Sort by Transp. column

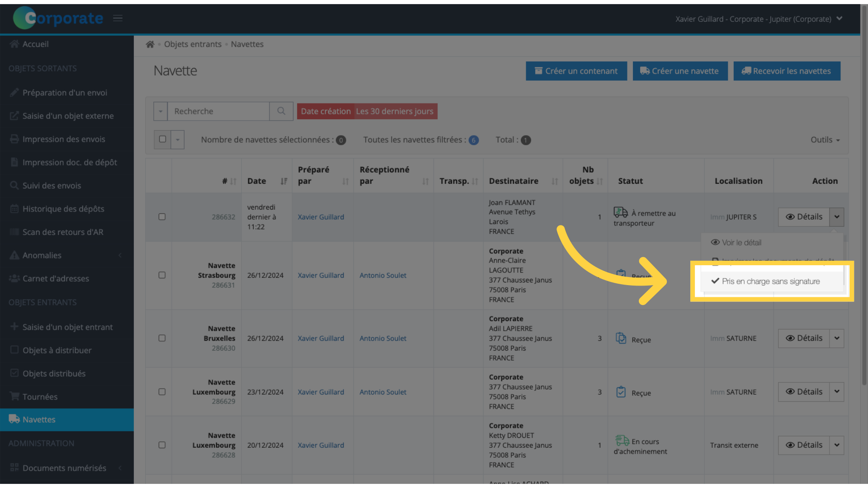point(475,181)
